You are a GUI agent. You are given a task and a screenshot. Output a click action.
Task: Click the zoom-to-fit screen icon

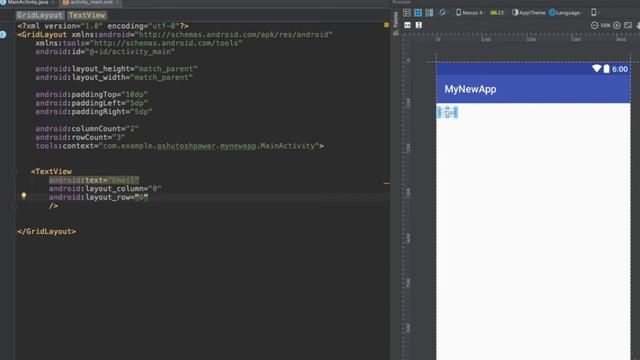point(628,25)
